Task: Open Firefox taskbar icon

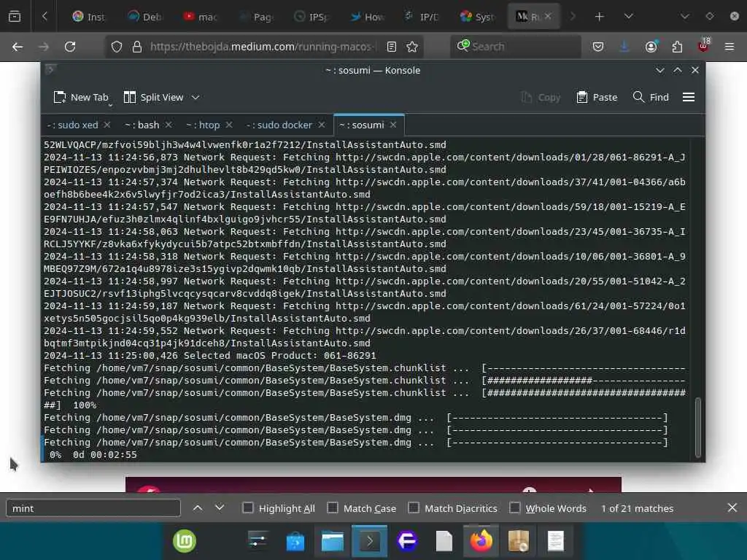Action: (x=481, y=542)
